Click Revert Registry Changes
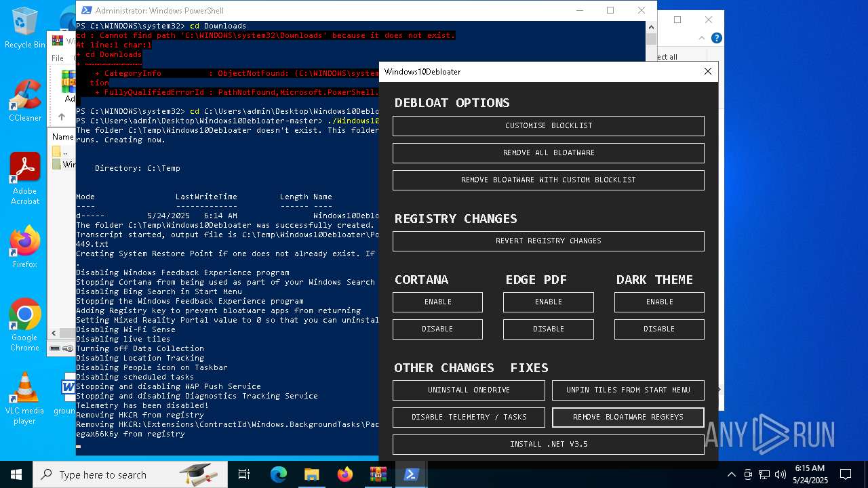Viewport: 868px width, 488px height. coord(548,241)
